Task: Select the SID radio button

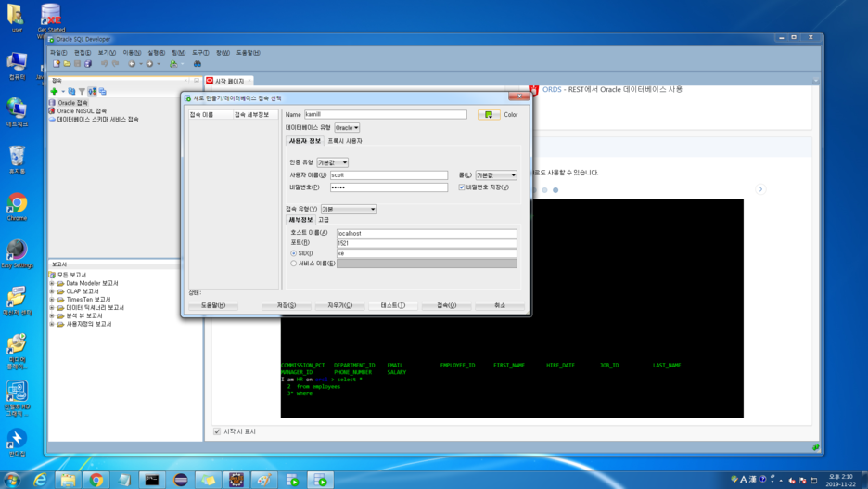Action: pyautogui.click(x=293, y=253)
